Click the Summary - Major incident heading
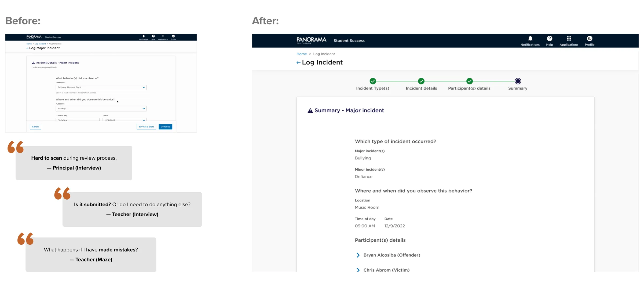Viewport: 644px width, 284px height. [349, 110]
